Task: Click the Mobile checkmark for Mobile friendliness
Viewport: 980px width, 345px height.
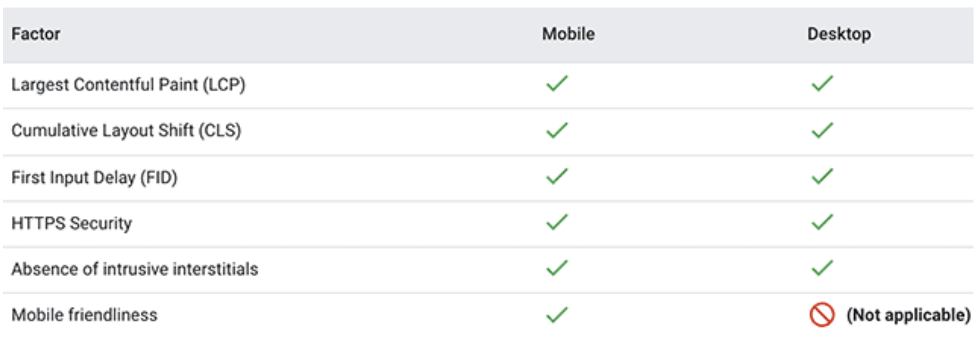Action: click(x=557, y=314)
